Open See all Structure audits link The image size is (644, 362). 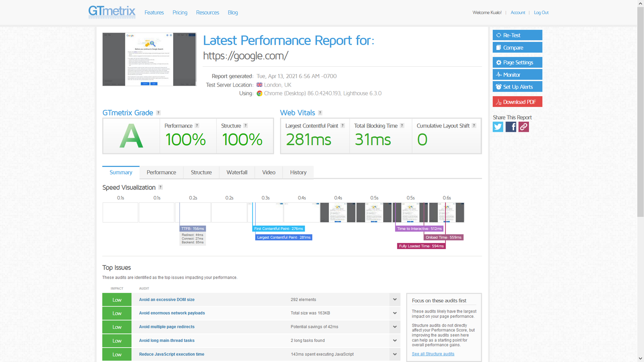(x=433, y=354)
